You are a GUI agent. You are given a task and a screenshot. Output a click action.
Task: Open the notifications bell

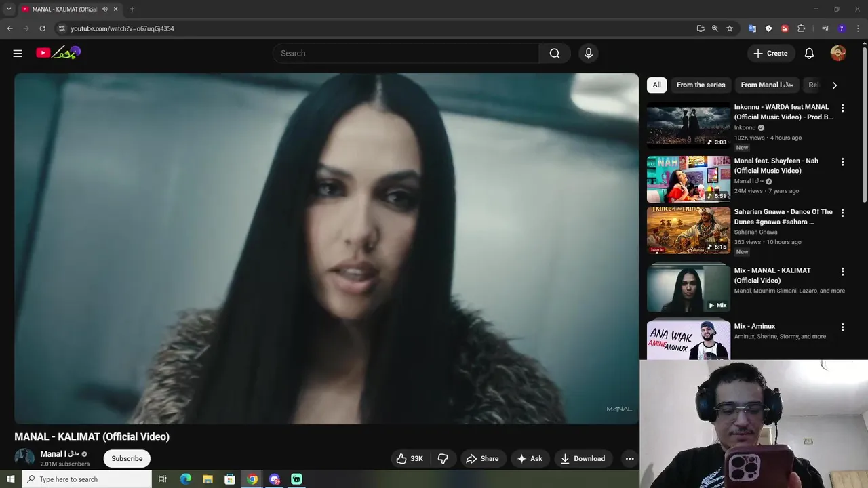click(809, 53)
